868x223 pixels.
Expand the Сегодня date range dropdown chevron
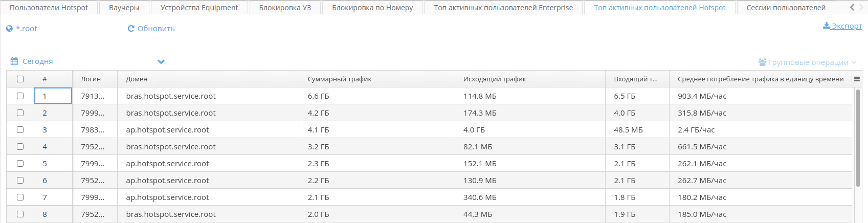(161, 62)
